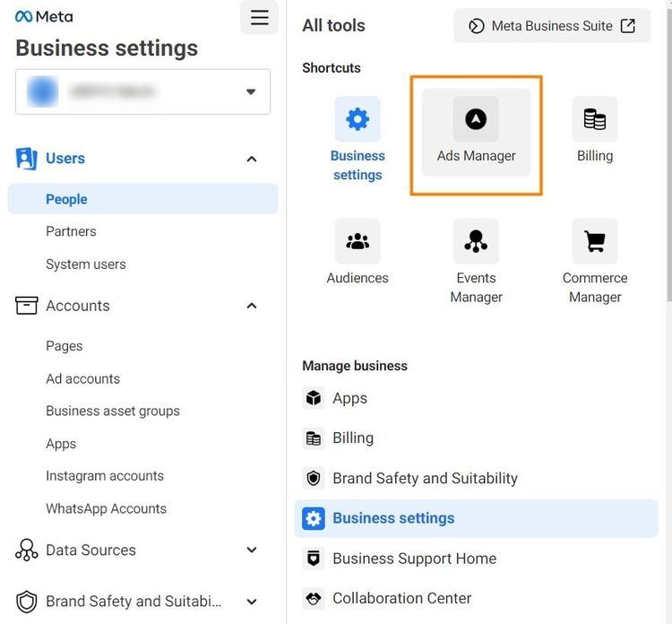Open Pages under Accounts
Screen dimensions: 672x624
(x=65, y=346)
